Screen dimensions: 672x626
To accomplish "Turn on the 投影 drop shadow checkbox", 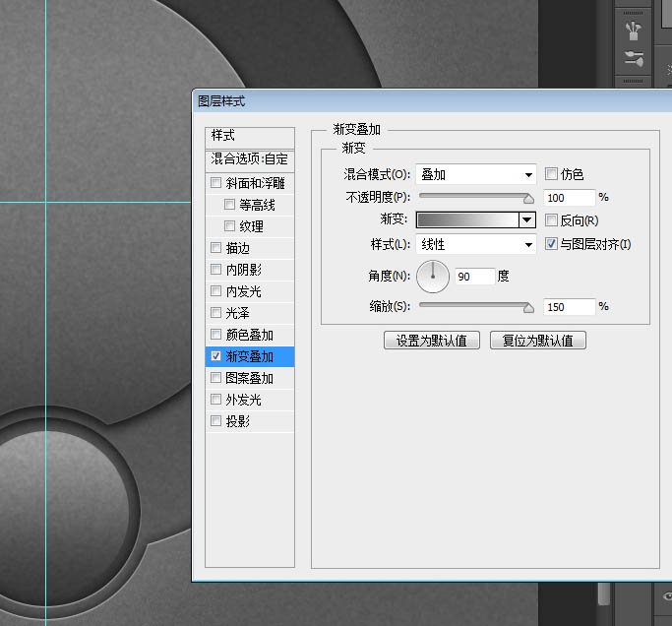I will [216, 421].
